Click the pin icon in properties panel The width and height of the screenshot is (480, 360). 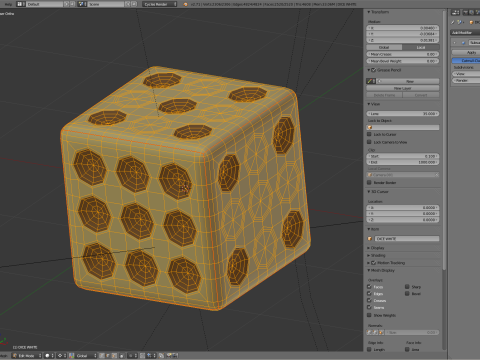point(453,22)
